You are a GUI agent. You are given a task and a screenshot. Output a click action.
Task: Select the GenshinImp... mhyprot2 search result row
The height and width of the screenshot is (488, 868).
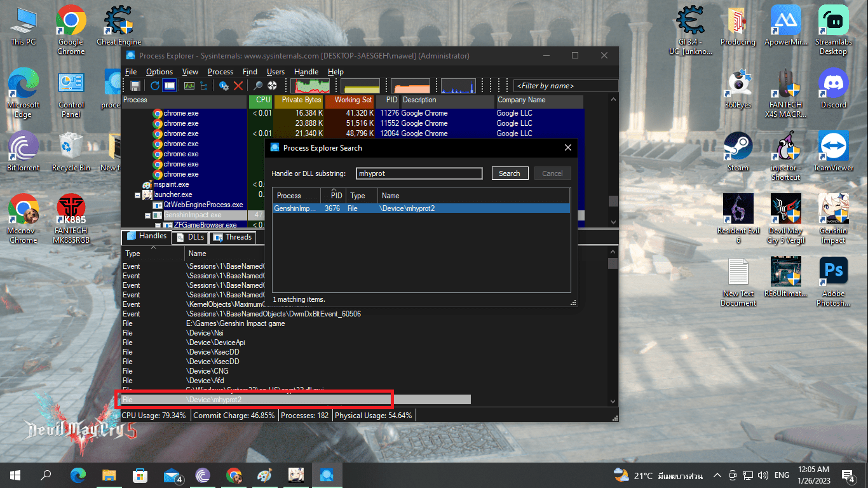(421, 208)
